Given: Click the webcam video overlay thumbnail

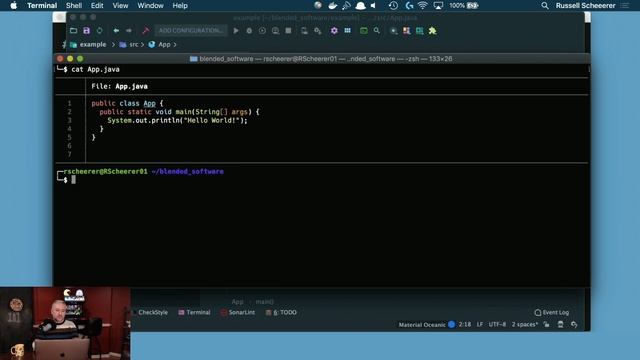Looking at the screenshot, I should click(x=65, y=323).
